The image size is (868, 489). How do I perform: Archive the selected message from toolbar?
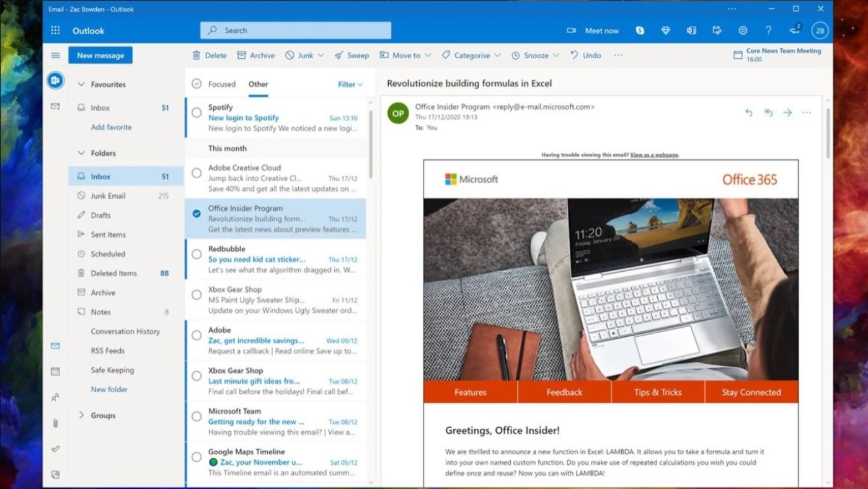[256, 55]
